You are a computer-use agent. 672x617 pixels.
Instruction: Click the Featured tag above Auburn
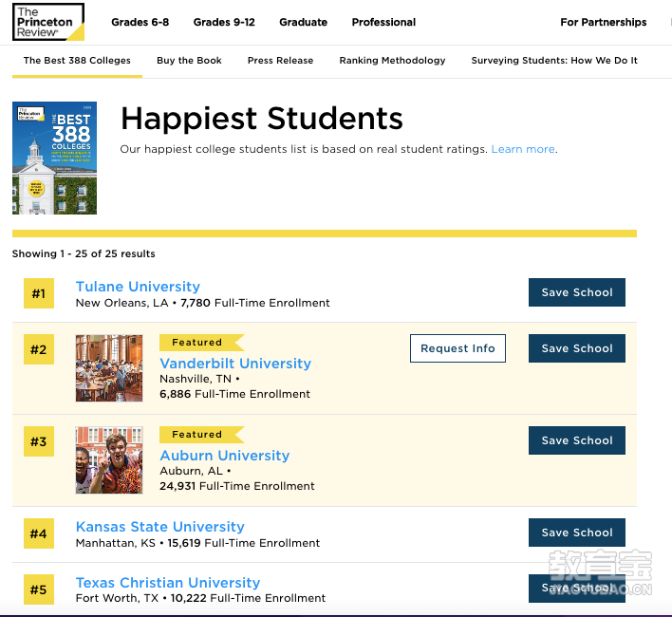pyautogui.click(x=201, y=435)
